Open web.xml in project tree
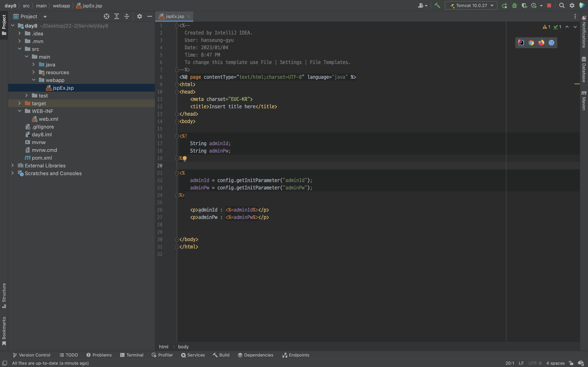This screenshot has width=588, height=367. point(48,119)
